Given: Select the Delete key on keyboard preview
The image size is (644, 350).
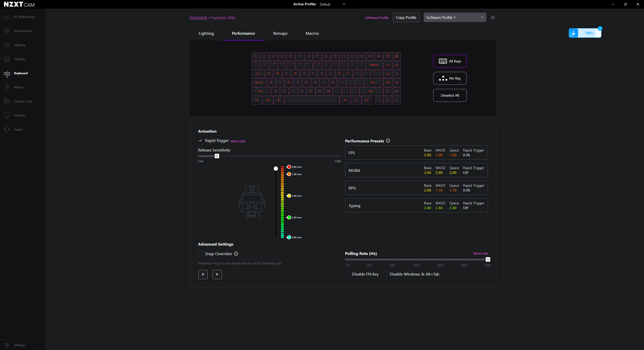Looking at the screenshot, I should click(388, 74).
